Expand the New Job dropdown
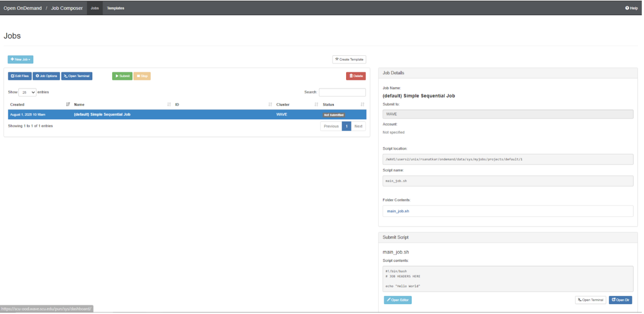 click(x=20, y=60)
